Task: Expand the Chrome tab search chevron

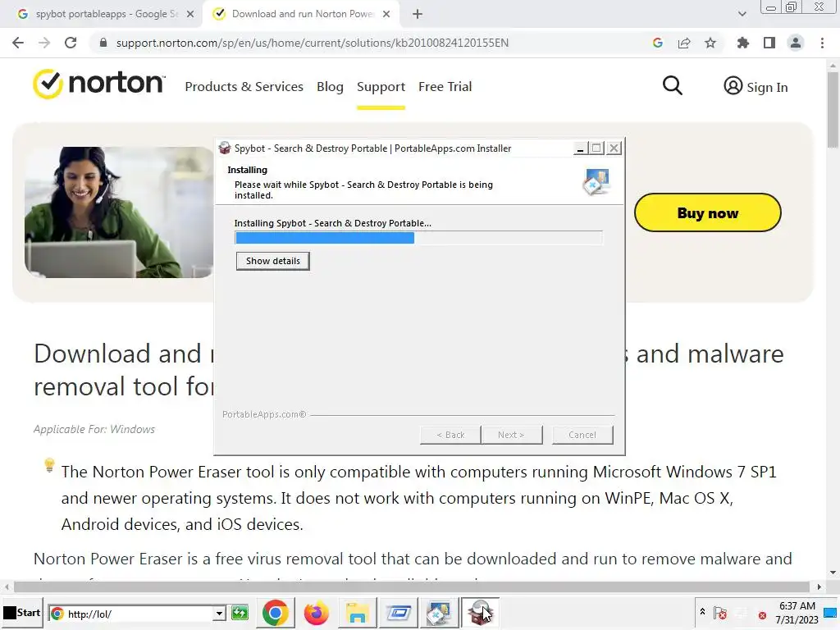Action: [742, 14]
